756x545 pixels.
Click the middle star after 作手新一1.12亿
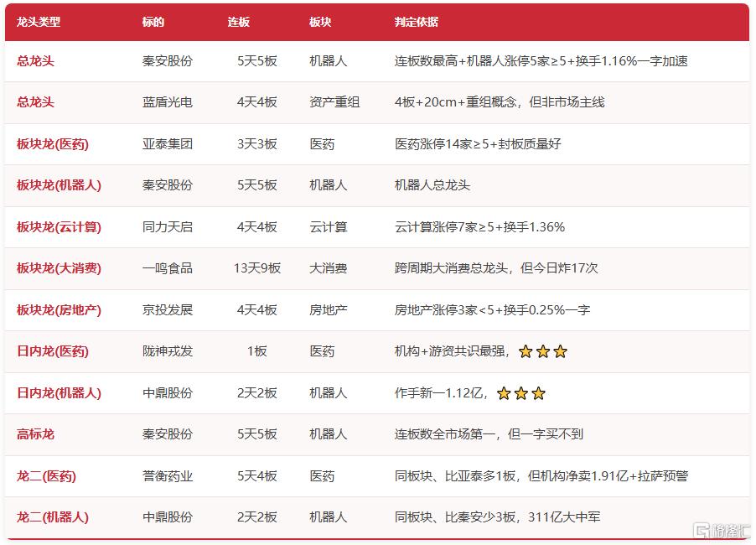click(x=521, y=393)
